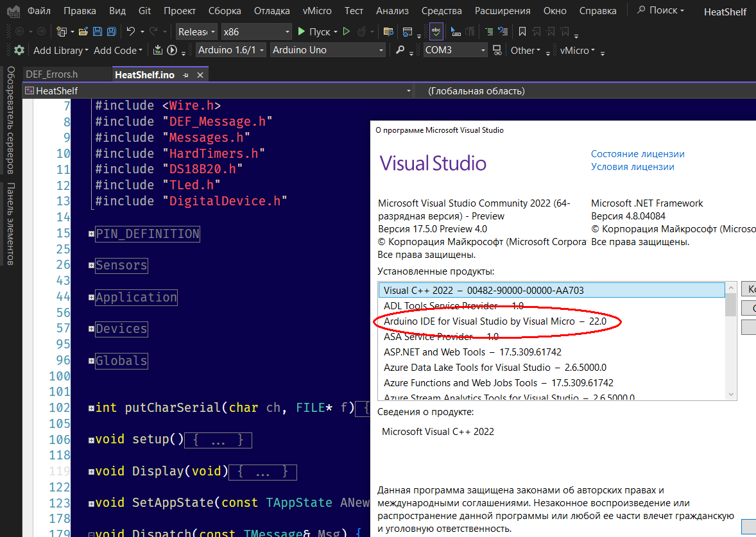Click the installed products list scroll-down arrow

[x=731, y=395]
